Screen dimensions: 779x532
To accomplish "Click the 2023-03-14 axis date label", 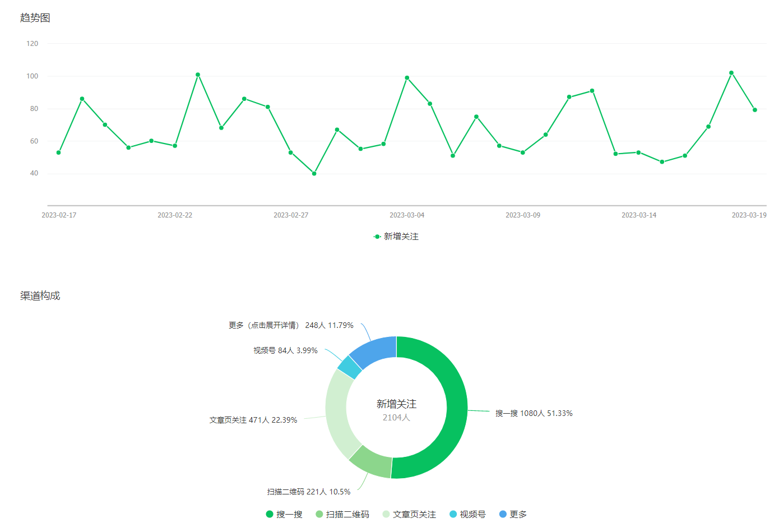I will 639,215.
